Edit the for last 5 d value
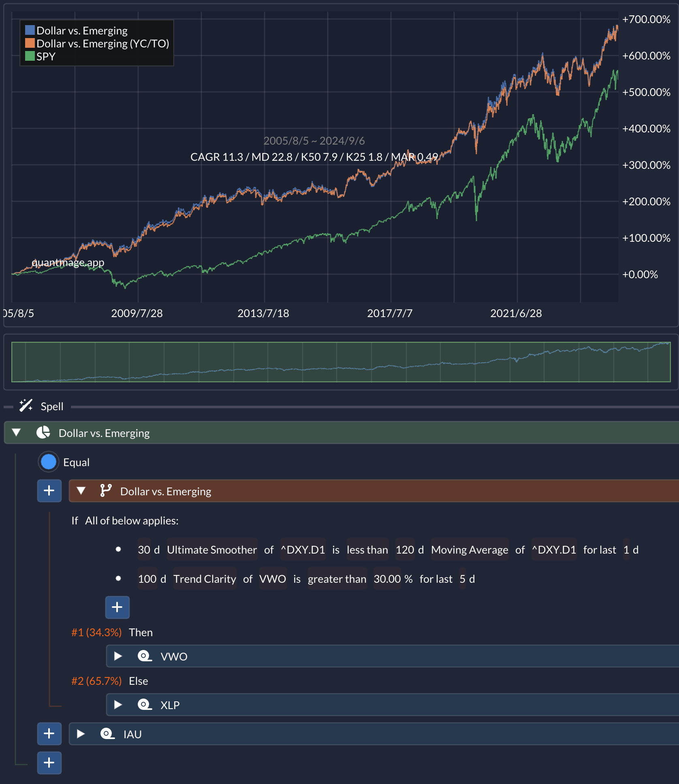 (x=463, y=579)
